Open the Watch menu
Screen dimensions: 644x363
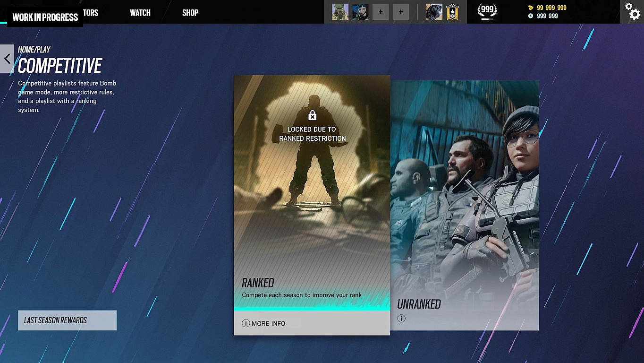[x=140, y=13]
